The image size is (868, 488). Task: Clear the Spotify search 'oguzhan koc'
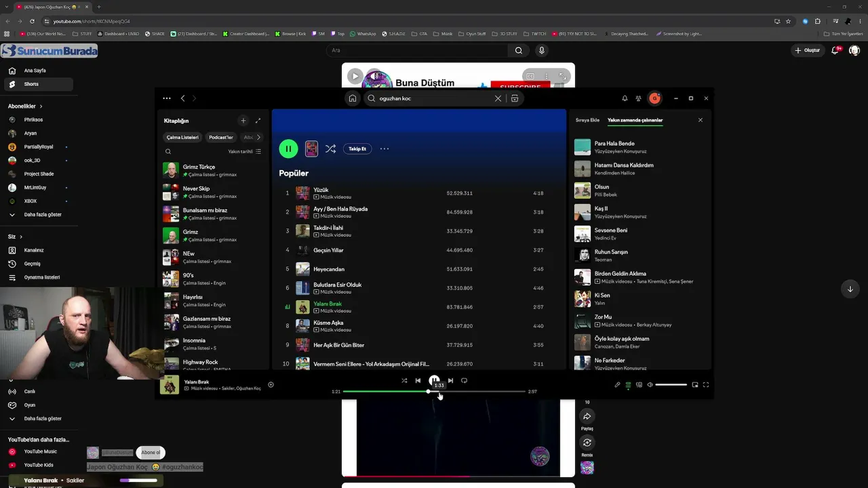[x=498, y=98]
